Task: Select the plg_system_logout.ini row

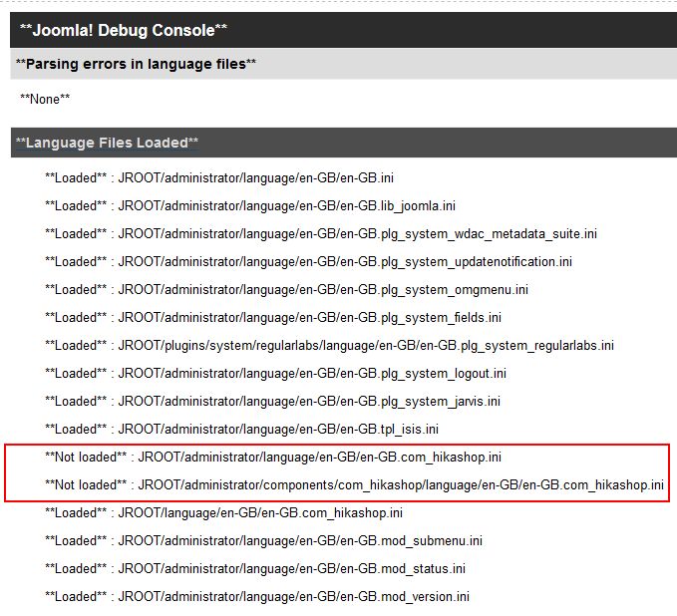Action: tap(275, 374)
